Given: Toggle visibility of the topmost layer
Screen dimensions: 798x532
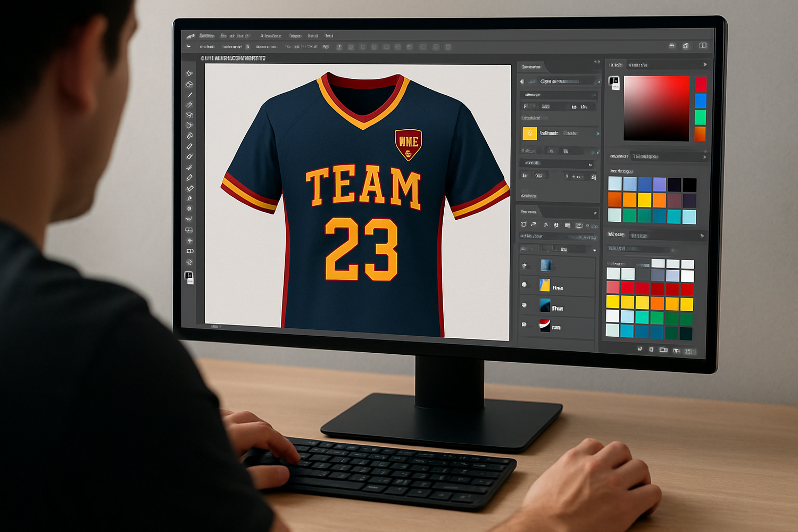Looking at the screenshot, I should pyautogui.click(x=524, y=265).
